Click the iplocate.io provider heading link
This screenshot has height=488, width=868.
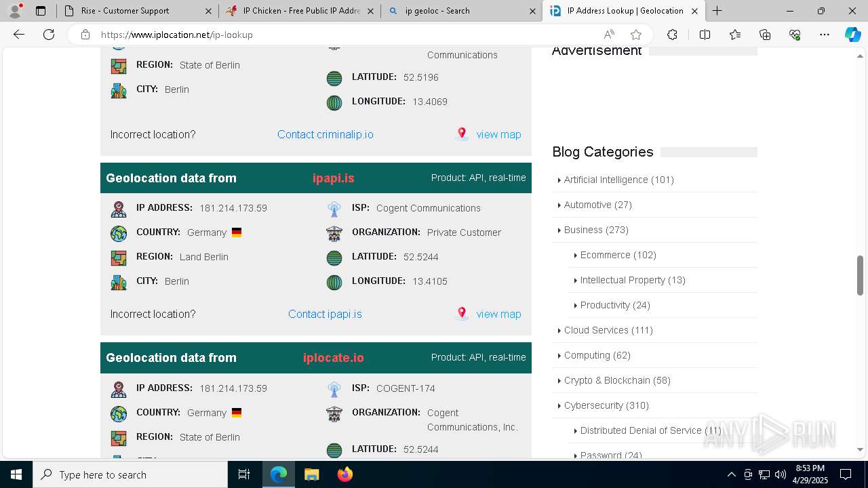tap(334, 358)
